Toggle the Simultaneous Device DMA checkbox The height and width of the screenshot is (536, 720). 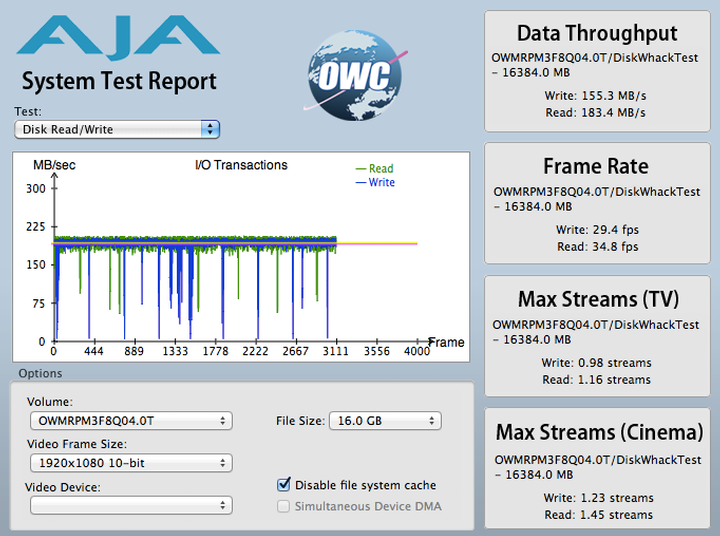pos(284,506)
